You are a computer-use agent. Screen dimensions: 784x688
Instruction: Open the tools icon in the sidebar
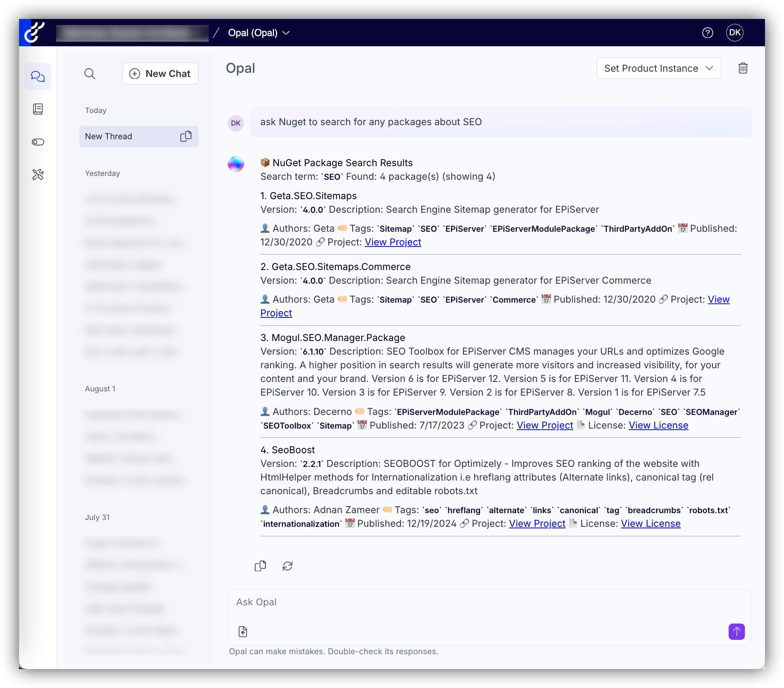pyautogui.click(x=38, y=174)
